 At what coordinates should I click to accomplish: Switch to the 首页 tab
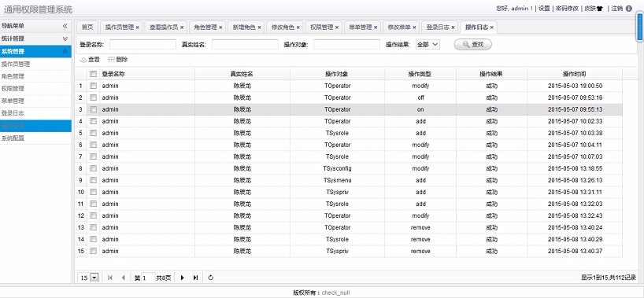click(x=87, y=27)
